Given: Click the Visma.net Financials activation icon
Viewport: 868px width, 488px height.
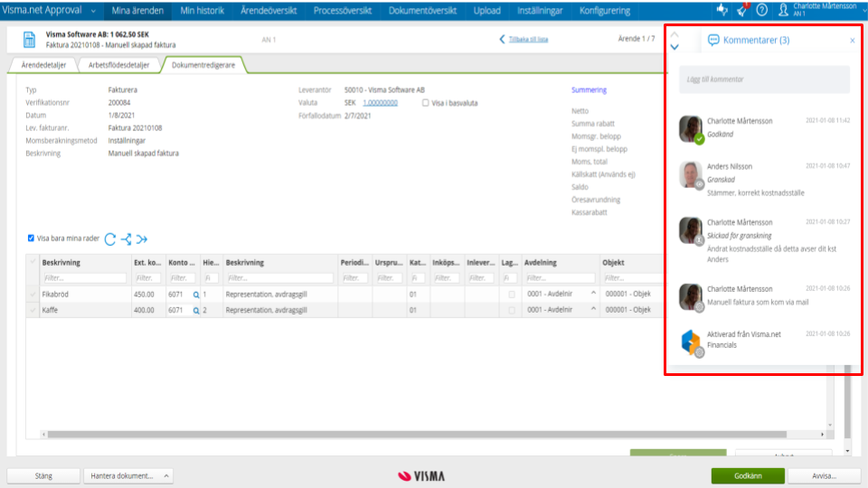Looking at the screenshot, I should 691,343.
